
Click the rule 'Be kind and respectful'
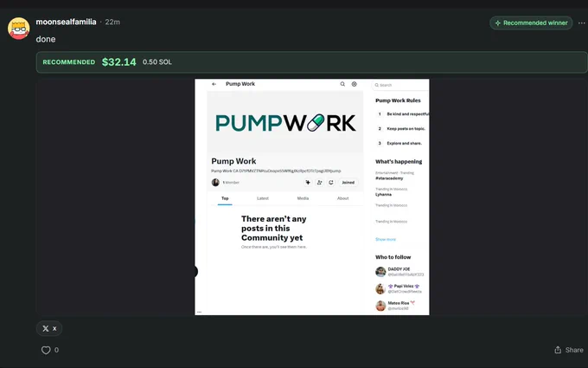pyautogui.click(x=408, y=114)
